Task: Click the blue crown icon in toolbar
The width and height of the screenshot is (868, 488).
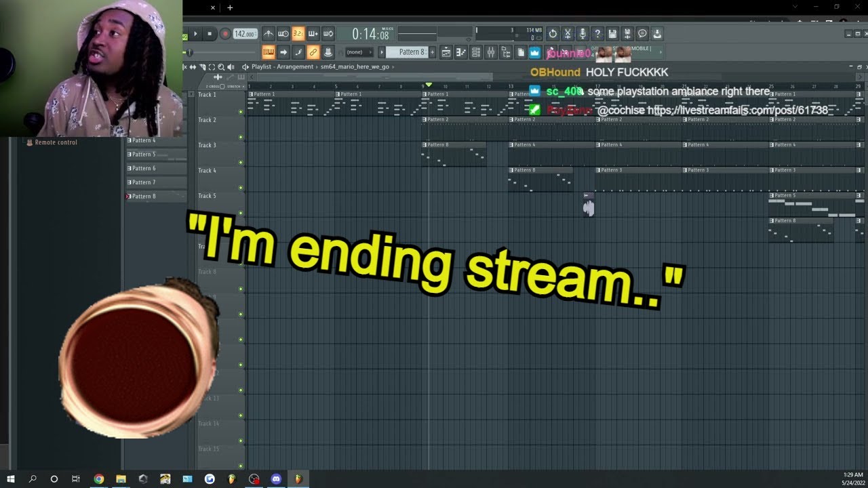Action: (x=535, y=52)
